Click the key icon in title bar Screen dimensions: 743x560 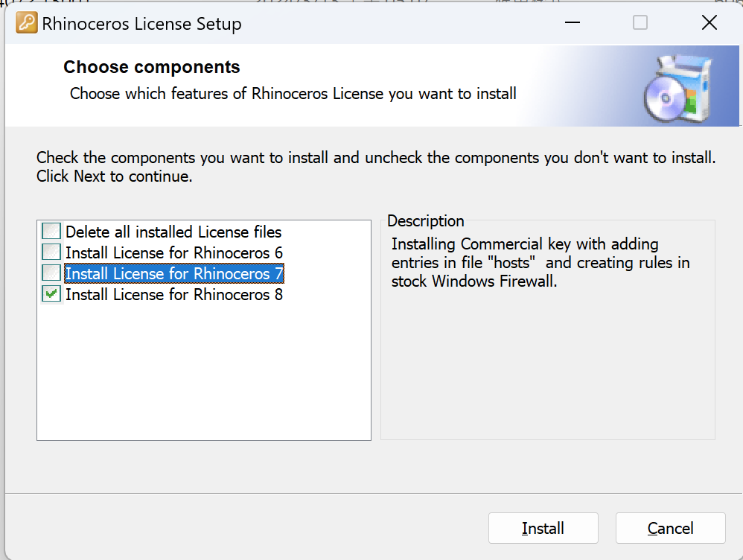pyautogui.click(x=27, y=23)
